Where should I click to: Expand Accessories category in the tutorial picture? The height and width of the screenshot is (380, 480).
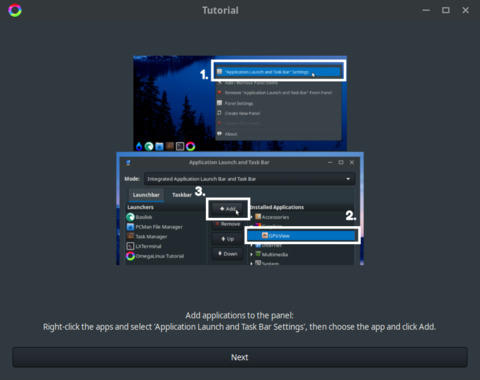click(x=252, y=217)
